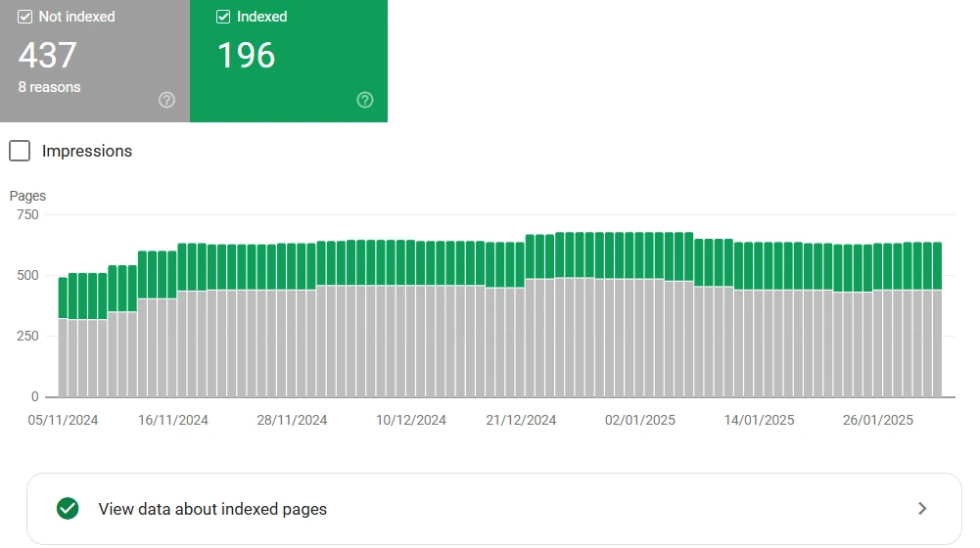
Task: Click the Pages axis label
Action: pos(27,196)
